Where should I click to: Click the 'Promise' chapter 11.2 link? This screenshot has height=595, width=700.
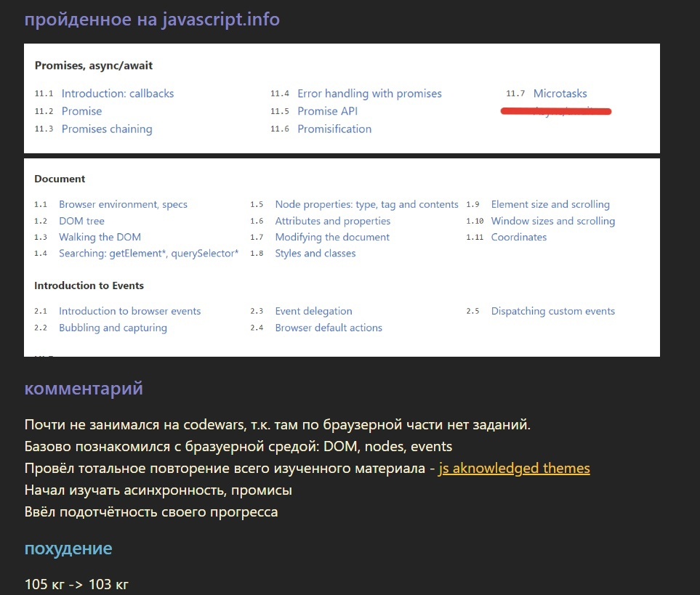coord(81,111)
